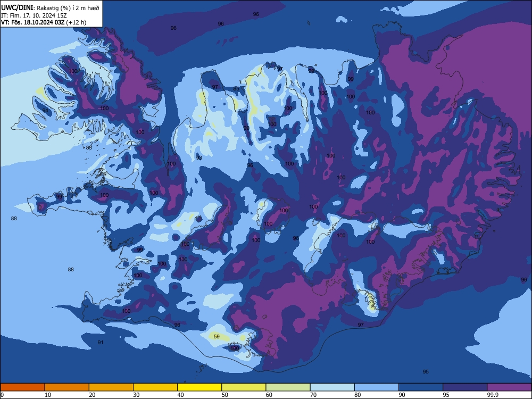Pick the 20–30 amber legend swatch
The image size is (532, 399).
(x=111, y=387)
